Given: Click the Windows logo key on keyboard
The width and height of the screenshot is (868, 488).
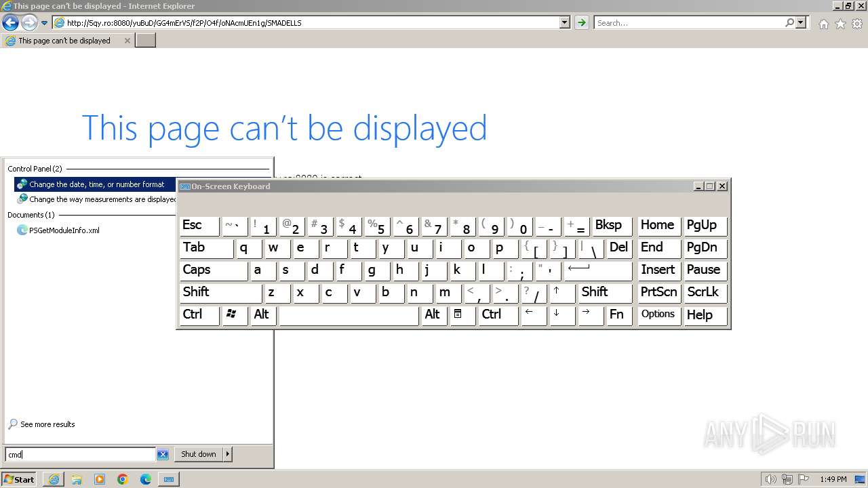Looking at the screenshot, I should coord(235,315).
